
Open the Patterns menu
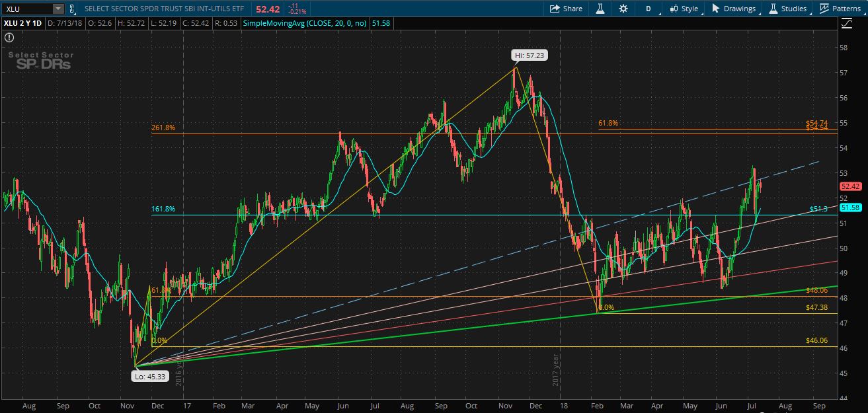[x=840, y=9]
